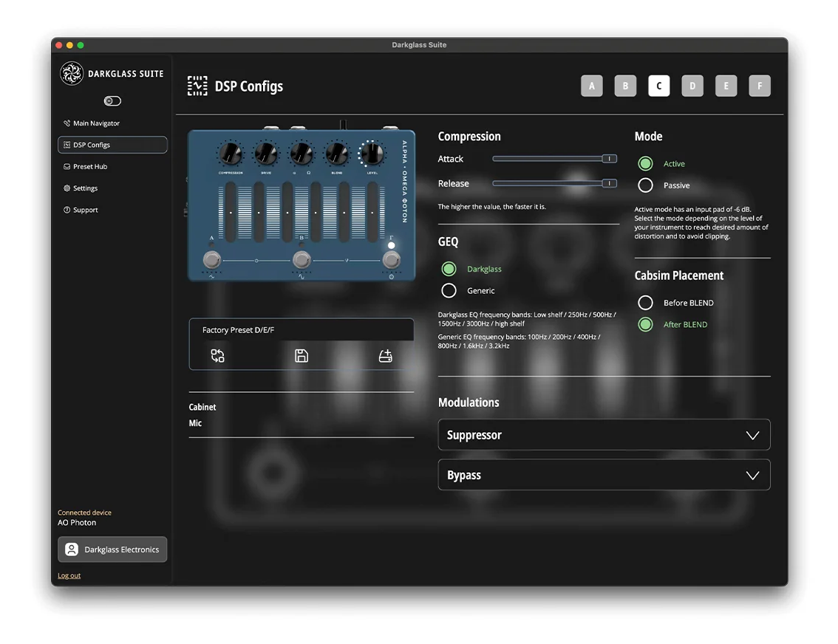Select the Active mode radio button
The image size is (838, 644).
(x=646, y=163)
